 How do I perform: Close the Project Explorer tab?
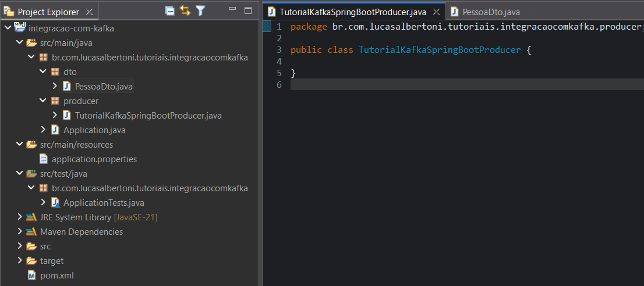tap(89, 12)
